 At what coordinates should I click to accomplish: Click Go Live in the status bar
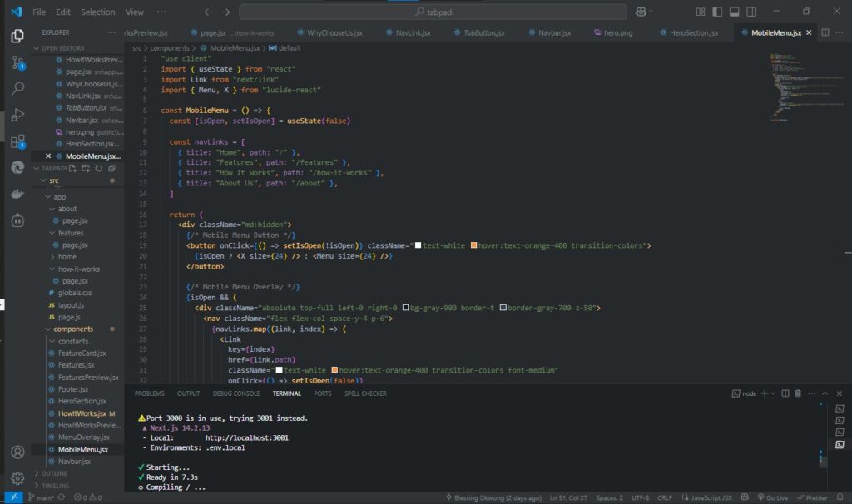pos(773,497)
